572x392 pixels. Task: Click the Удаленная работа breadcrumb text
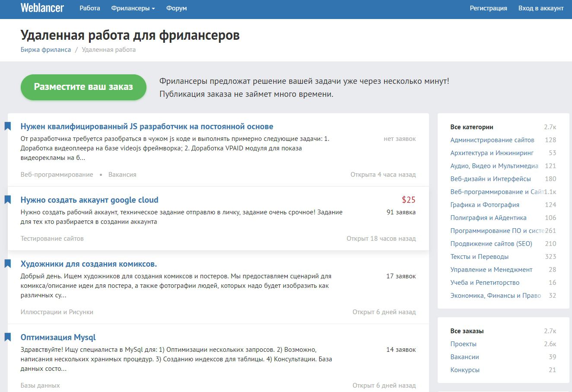tap(109, 50)
